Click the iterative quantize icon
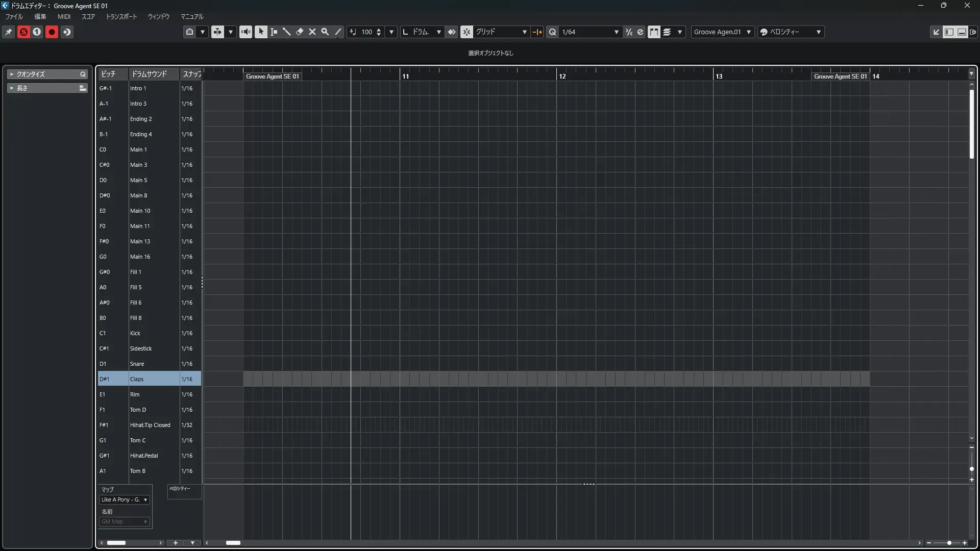 629,32
